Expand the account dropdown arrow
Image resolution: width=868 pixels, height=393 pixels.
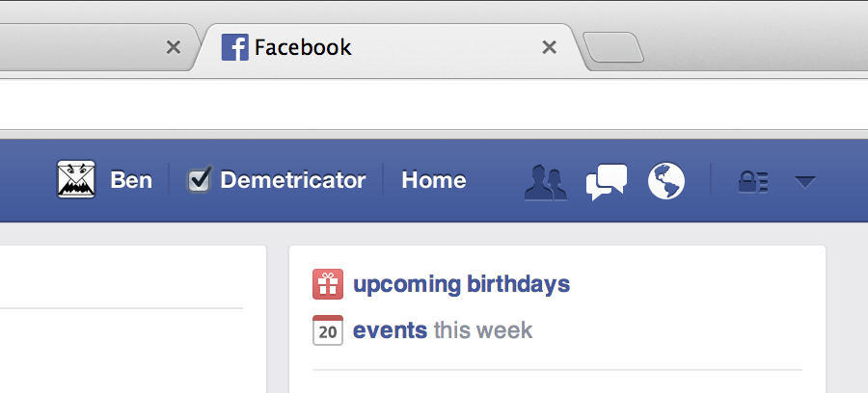(804, 182)
